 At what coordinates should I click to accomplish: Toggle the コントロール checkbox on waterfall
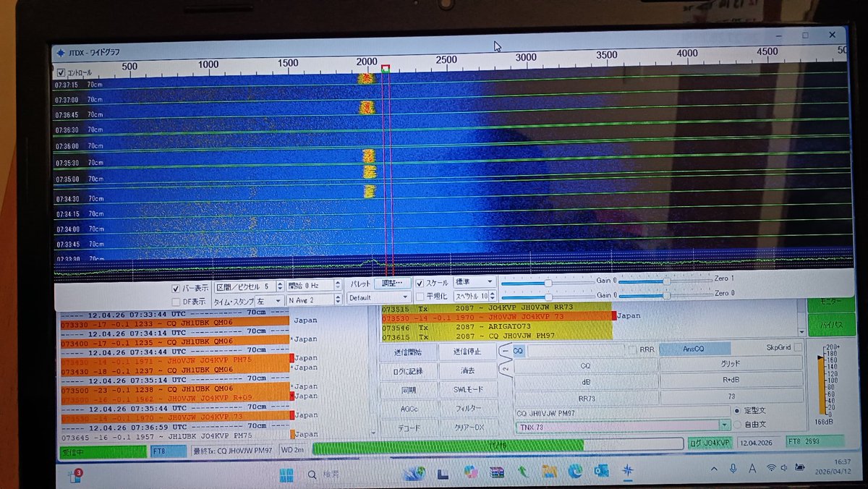coord(61,72)
